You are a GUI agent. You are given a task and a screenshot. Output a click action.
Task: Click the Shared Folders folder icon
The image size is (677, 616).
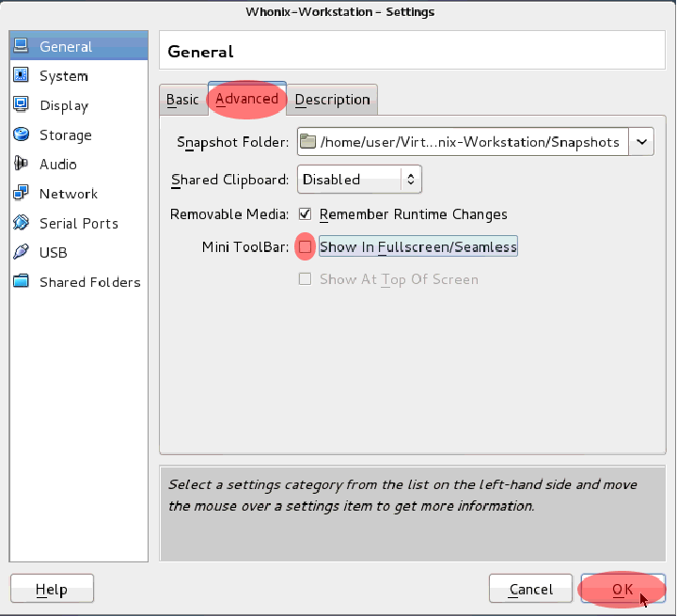(x=21, y=281)
